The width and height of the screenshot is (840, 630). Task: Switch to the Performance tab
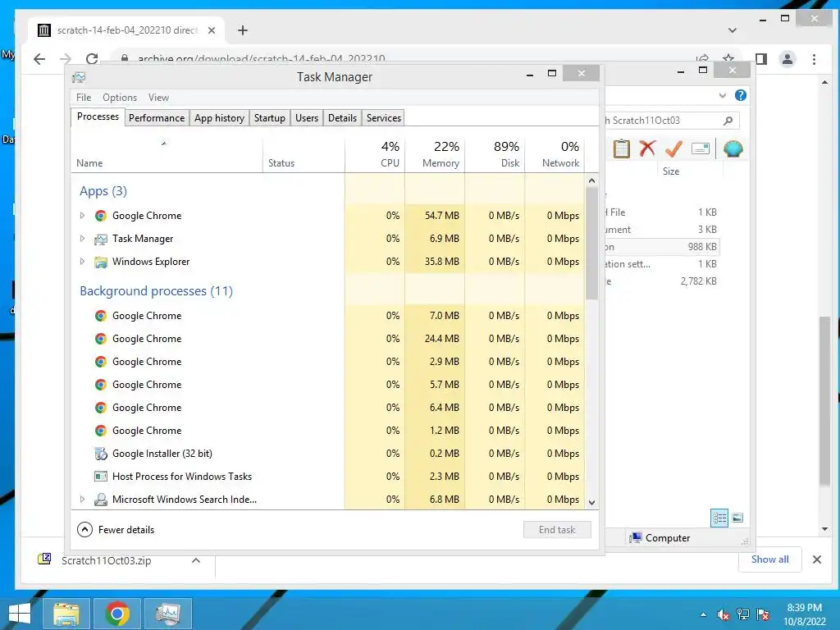click(x=157, y=118)
